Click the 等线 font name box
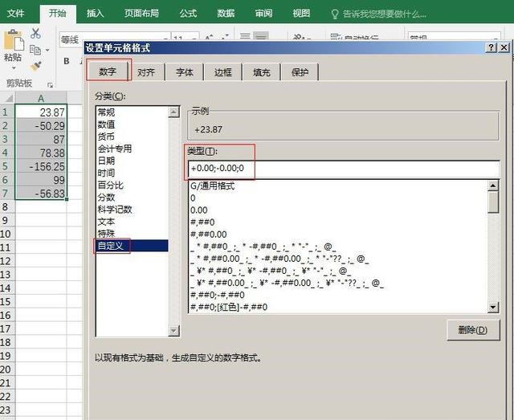 [x=114, y=39]
